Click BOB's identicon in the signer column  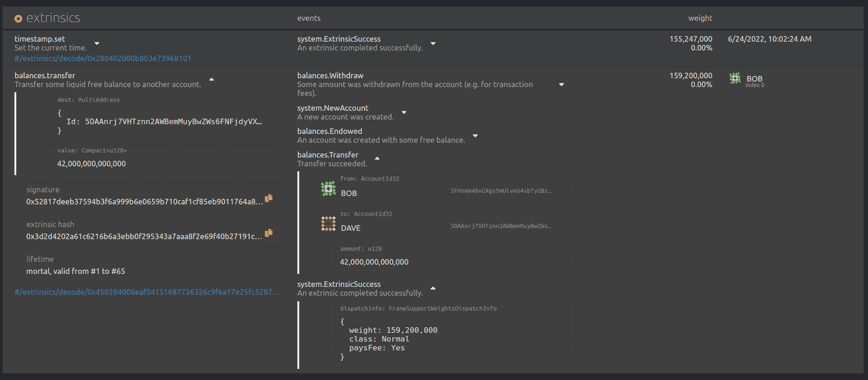(x=735, y=79)
